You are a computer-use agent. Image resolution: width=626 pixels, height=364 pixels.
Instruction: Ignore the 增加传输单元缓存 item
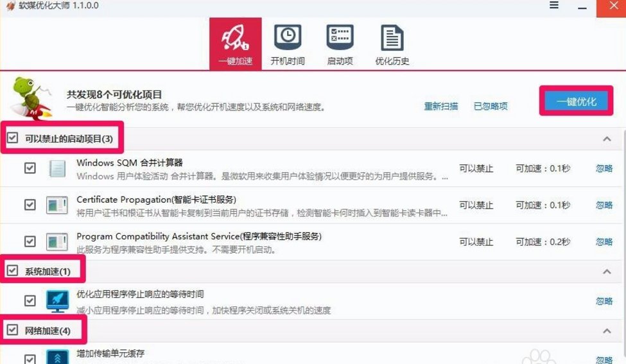(604, 360)
